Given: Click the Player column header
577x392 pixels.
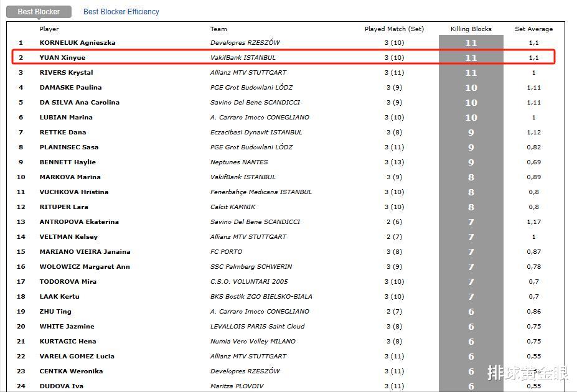Looking at the screenshot, I should coord(49,29).
